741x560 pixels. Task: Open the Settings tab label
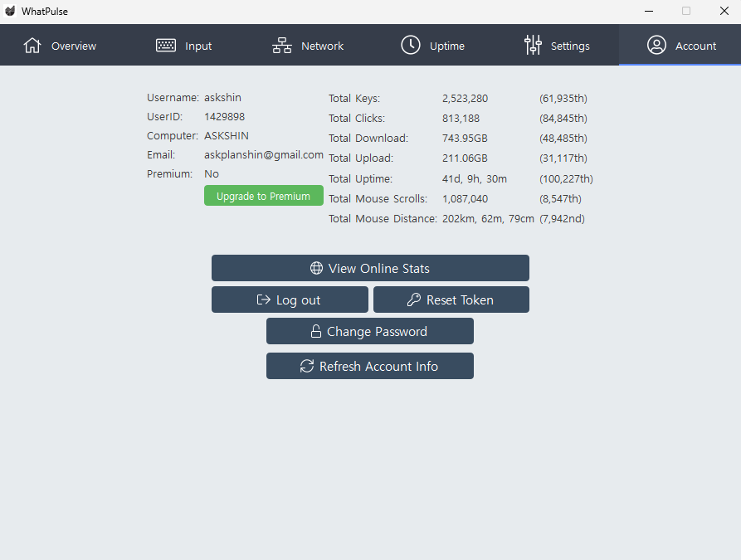[570, 46]
